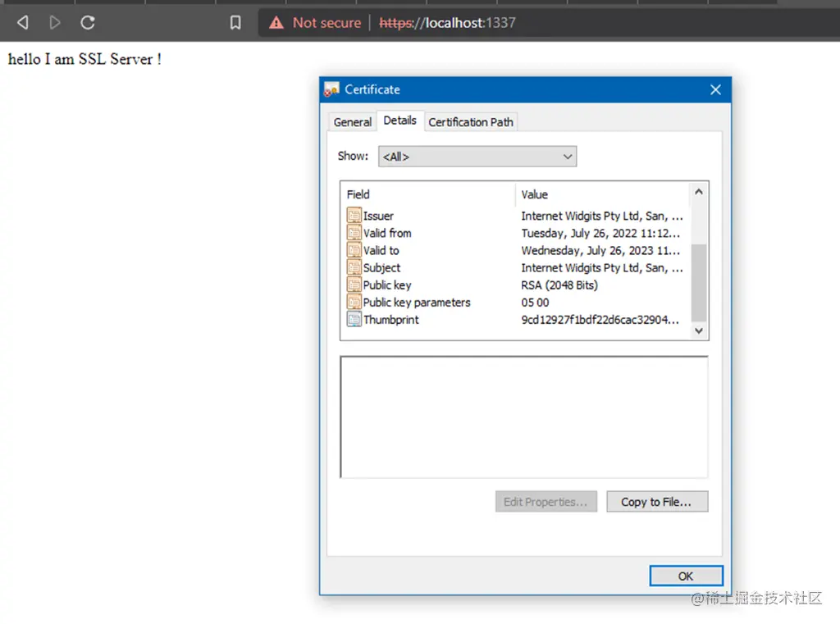Select the Valid from field icon
This screenshot has height=624, width=840.
[x=354, y=232]
